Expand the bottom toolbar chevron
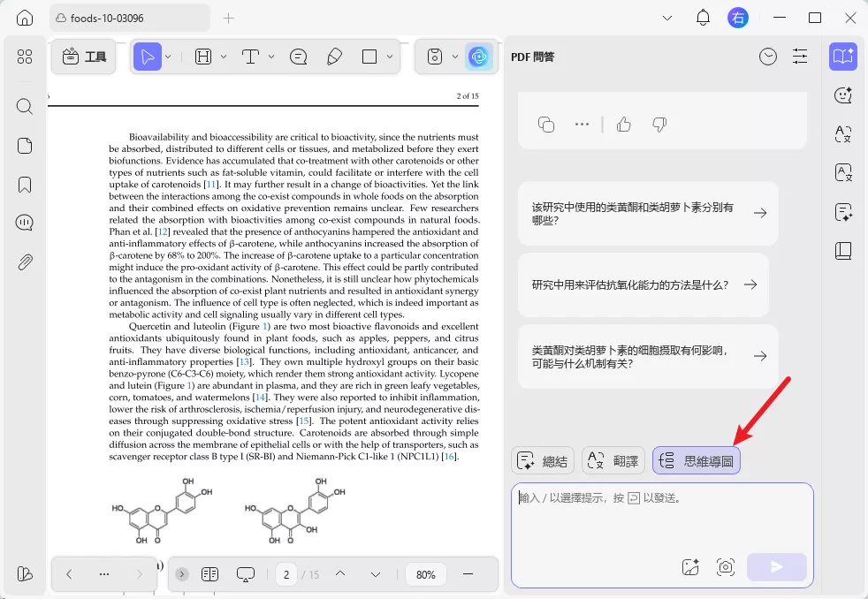The width and height of the screenshot is (868, 599). point(181,574)
